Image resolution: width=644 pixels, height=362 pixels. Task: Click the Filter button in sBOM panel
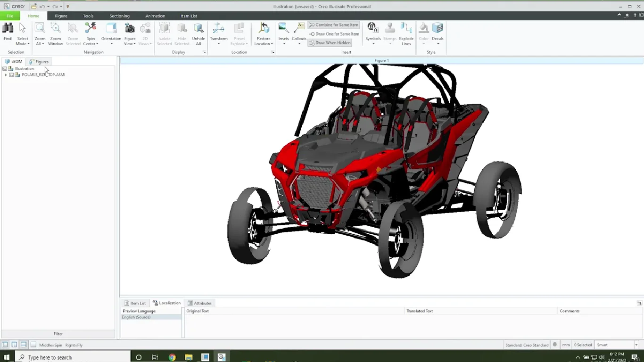tap(58, 334)
